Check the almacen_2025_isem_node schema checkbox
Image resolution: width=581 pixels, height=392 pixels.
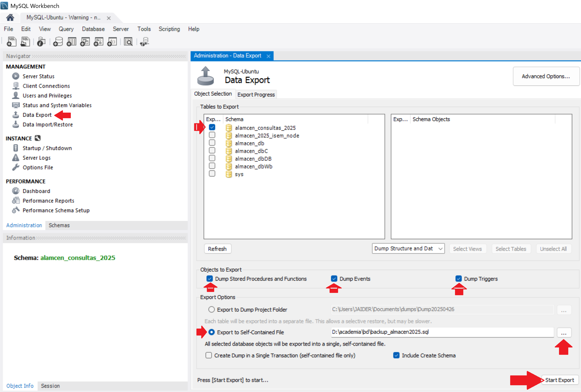click(x=212, y=135)
